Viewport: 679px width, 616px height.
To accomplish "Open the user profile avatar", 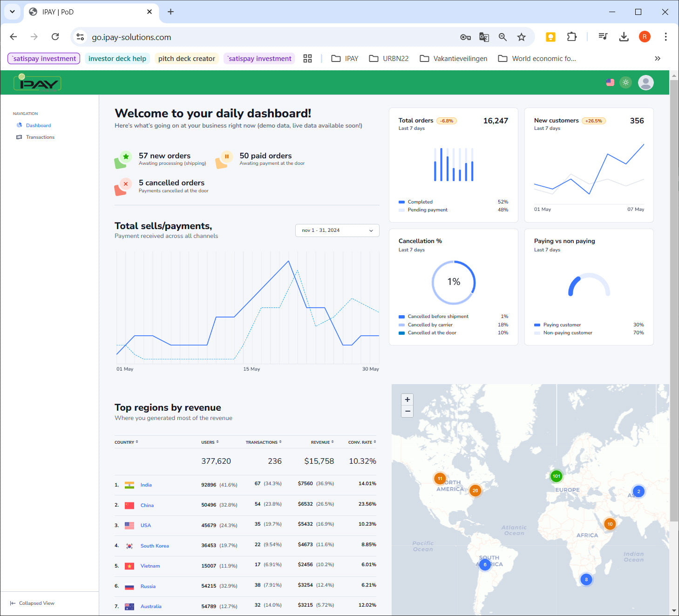I will (645, 82).
